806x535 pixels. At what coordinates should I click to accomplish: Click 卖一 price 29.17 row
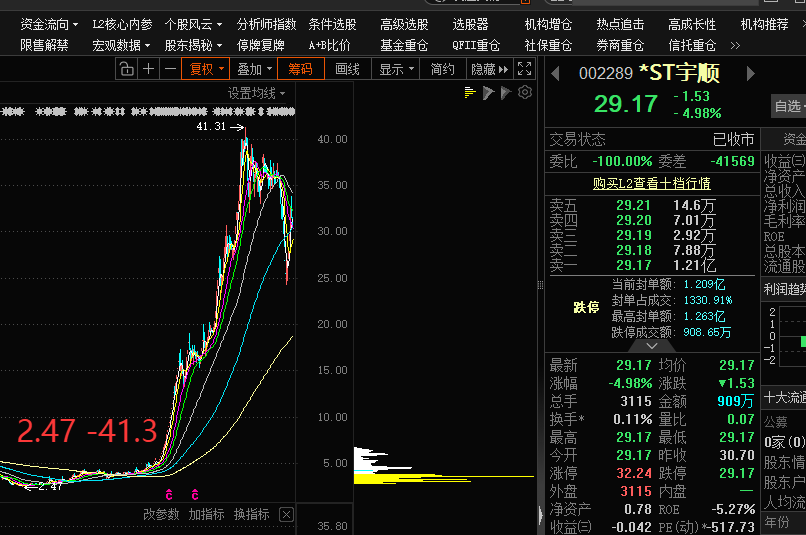pos(652,265)
